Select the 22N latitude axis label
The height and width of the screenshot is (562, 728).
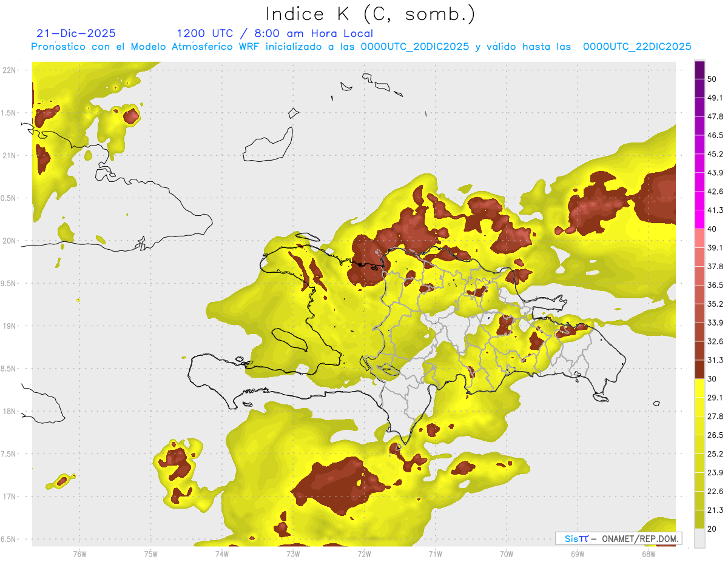coord(8,70)
